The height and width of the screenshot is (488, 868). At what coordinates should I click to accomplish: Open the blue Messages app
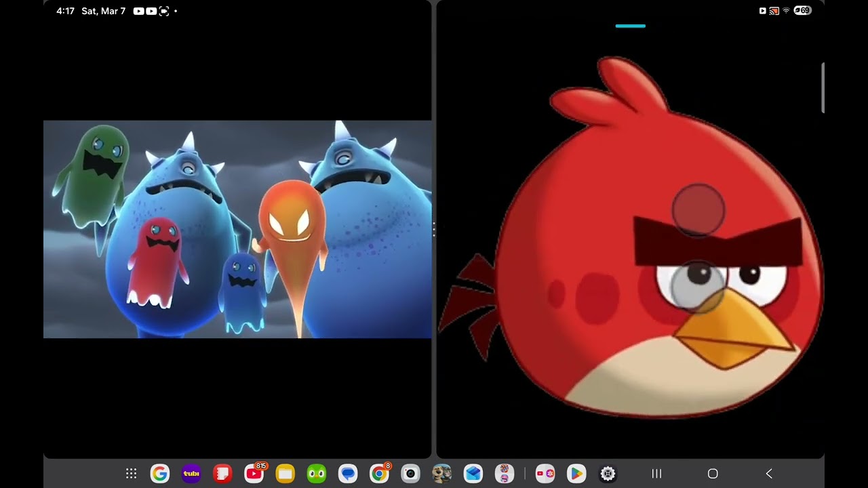(348, 474)
